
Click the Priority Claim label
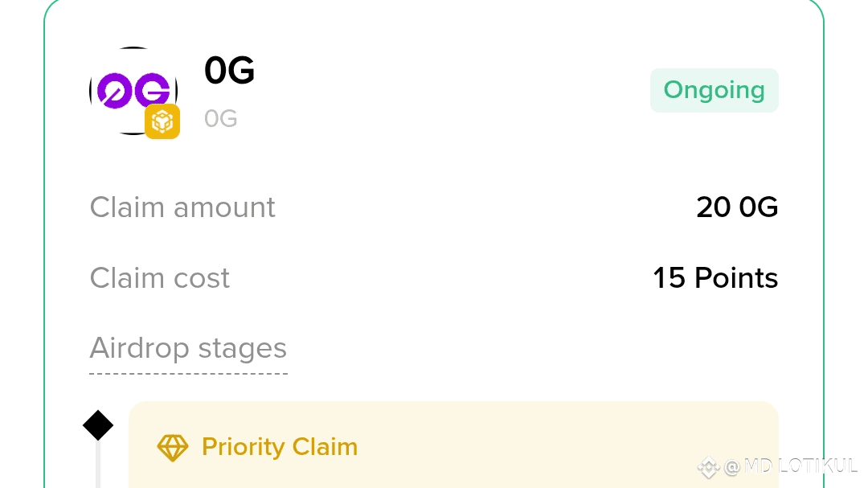pyautogui.click(x=279, y=447)
